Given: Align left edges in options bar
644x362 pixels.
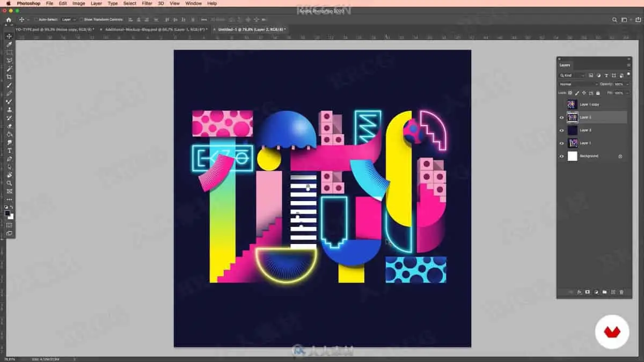Looking at the screenshot, I should 131,19.
